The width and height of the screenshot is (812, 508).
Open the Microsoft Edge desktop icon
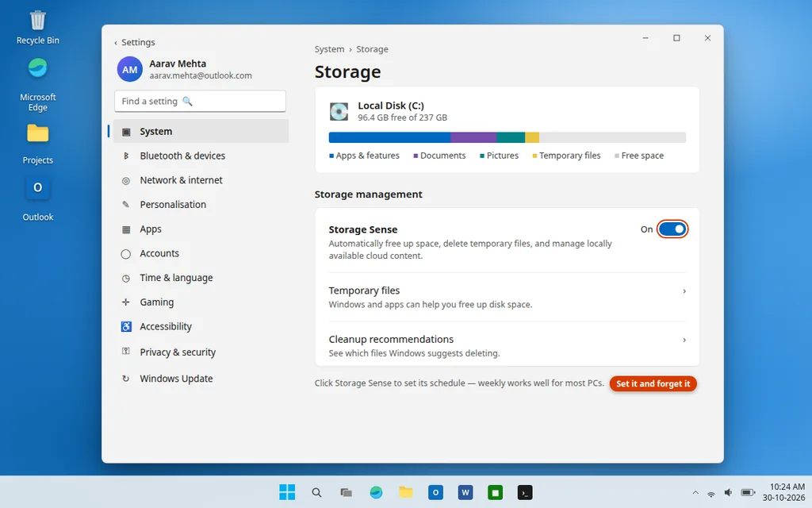pos(38,84)
